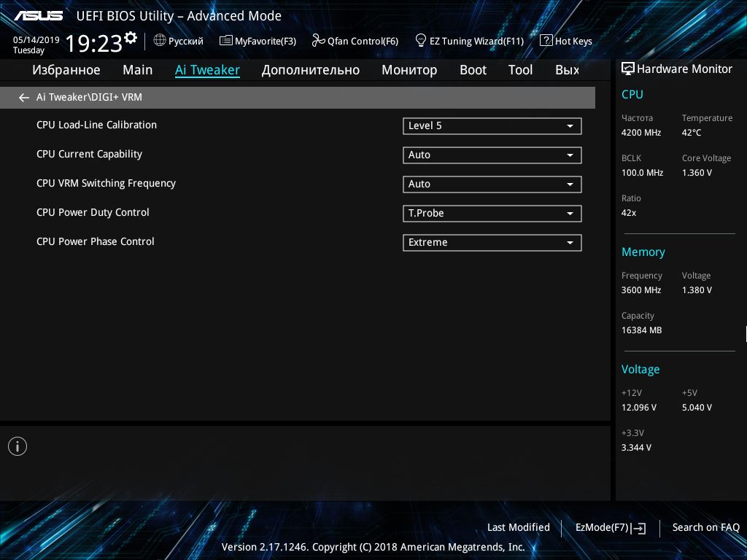Open Qfan Control(F6)
Image resolution: width=747 pixels, height=560 pixels.
click(x=363, y=42)
